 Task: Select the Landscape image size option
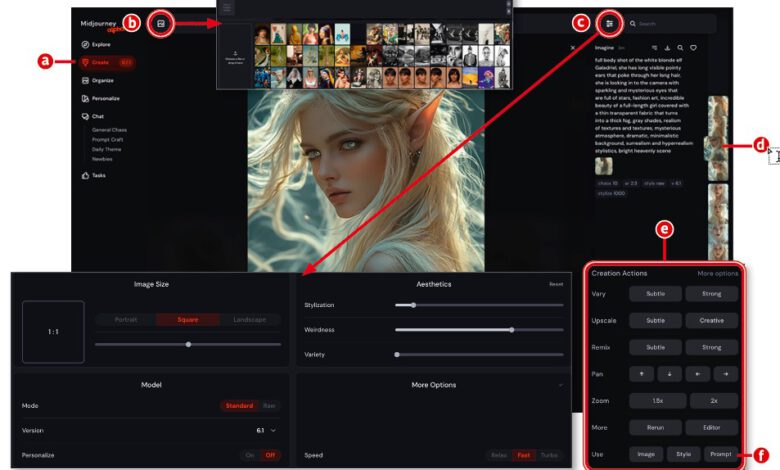[250, 319]
